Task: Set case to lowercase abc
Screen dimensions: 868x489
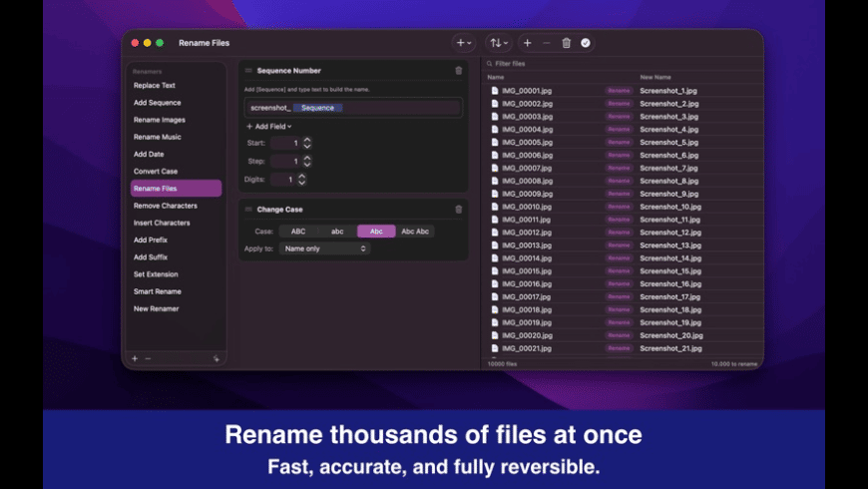Action: (337, 232)
